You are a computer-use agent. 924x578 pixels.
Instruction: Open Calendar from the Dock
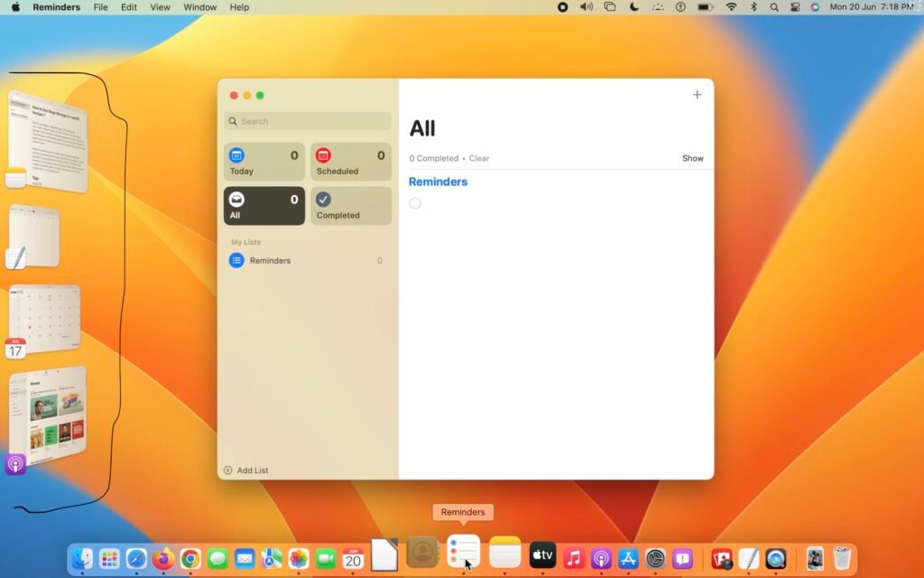[353, 558]
